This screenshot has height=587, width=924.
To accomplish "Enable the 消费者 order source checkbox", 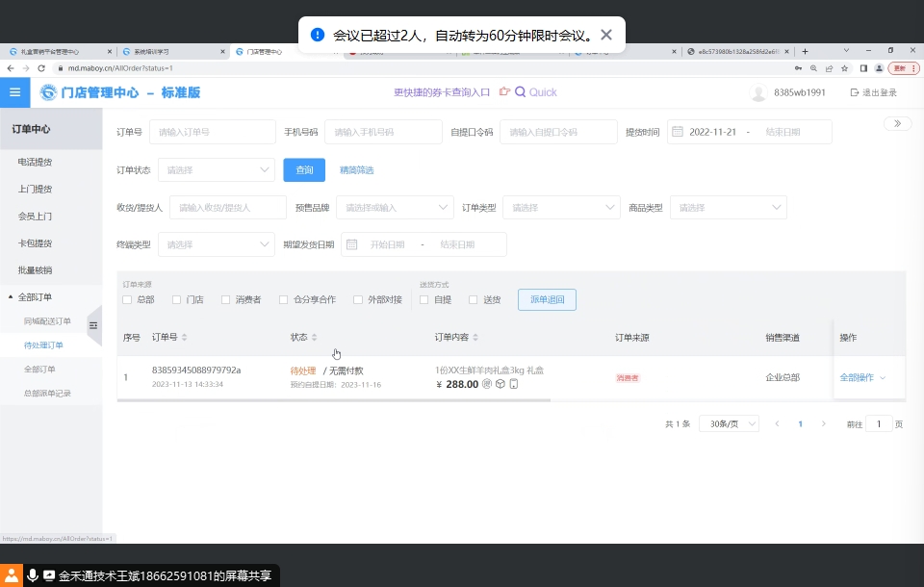I will click(226, 299).
